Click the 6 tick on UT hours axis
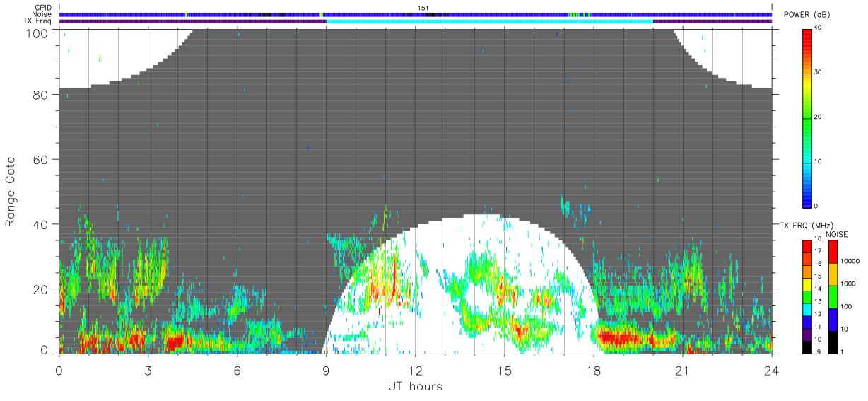 pyautogui.click(x=237, y=370)
